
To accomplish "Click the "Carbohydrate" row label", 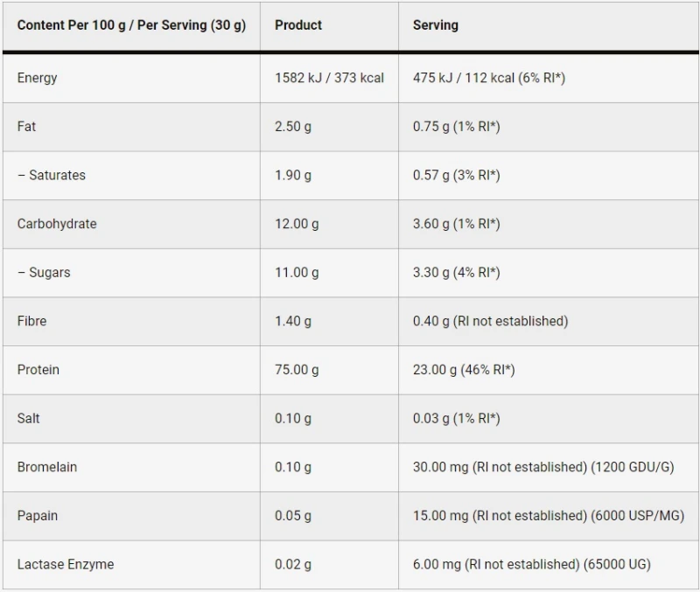I will click(x=57, y=224).
